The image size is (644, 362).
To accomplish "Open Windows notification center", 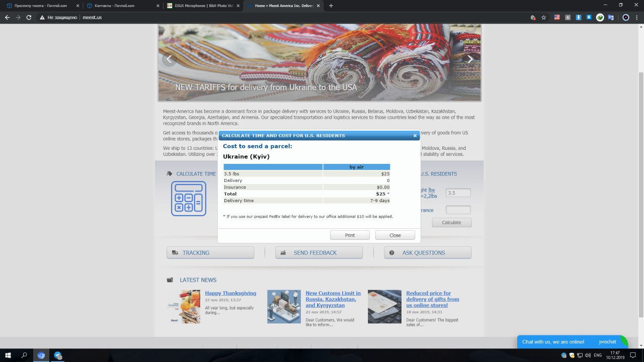I will pyautogui.click(x=633, y=355).
